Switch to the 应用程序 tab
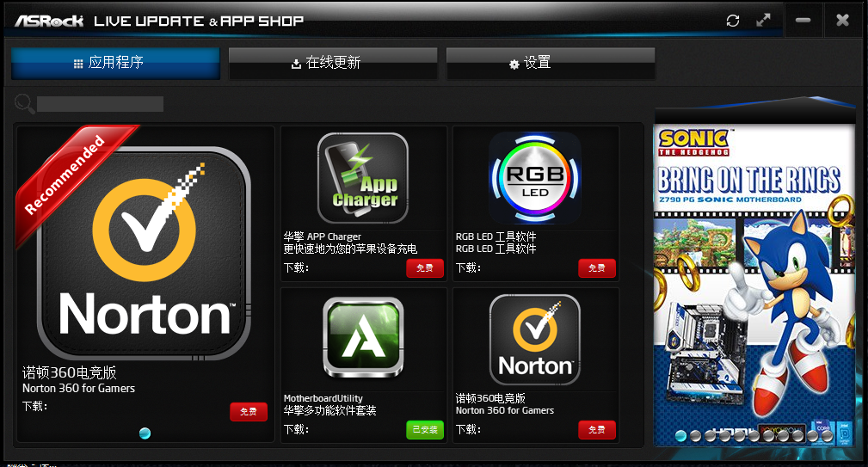The image size is (868, 467). coord(115,63)
